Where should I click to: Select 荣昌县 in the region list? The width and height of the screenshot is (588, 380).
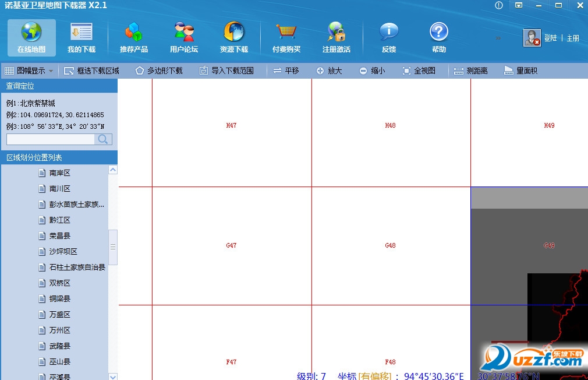pyautogui.click(x=54, y=236)
